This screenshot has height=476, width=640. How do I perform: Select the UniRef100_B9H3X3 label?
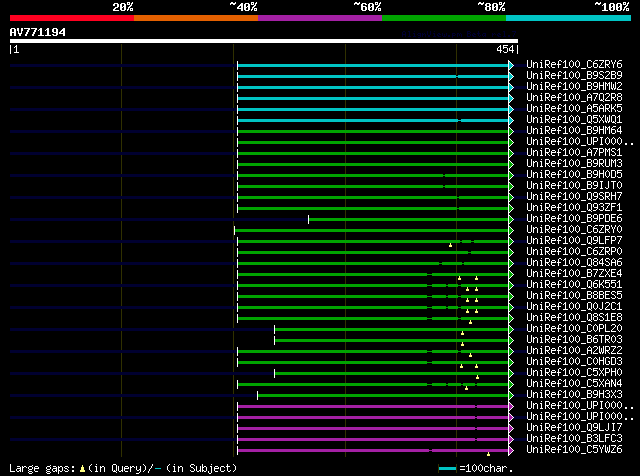(574, 395)
